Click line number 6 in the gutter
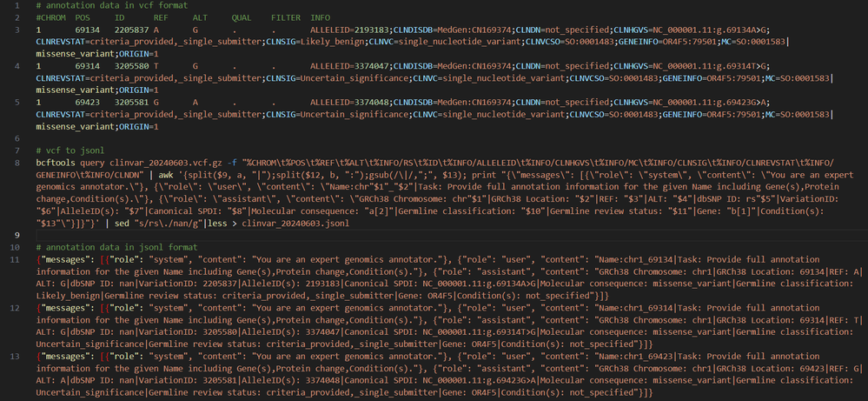The width and height of the screenshot is (868, 401). [17, 138]
